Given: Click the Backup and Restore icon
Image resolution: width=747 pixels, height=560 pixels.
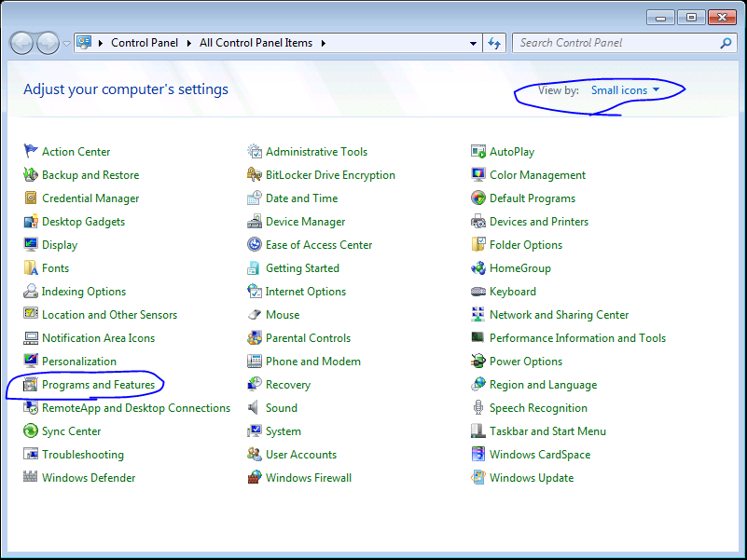Looking at the screenshot, I should pos(31,174).
